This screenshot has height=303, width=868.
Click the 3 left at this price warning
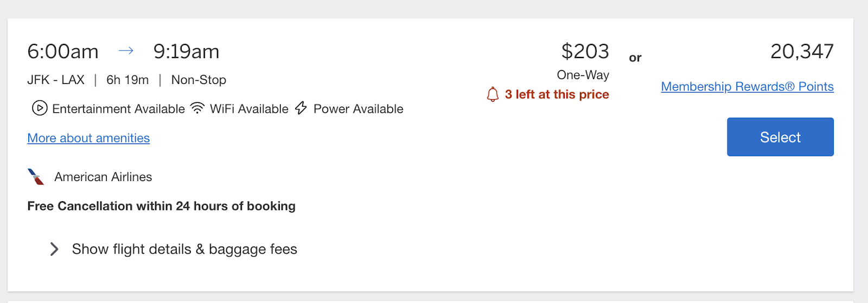(557, 94)
